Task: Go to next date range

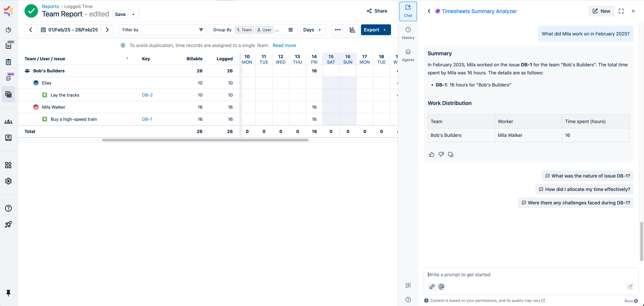Action: coord(107,30)
